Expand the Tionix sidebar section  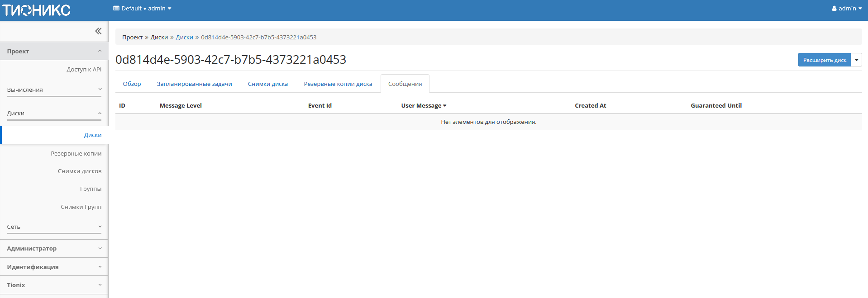click(x=54, y=285)
